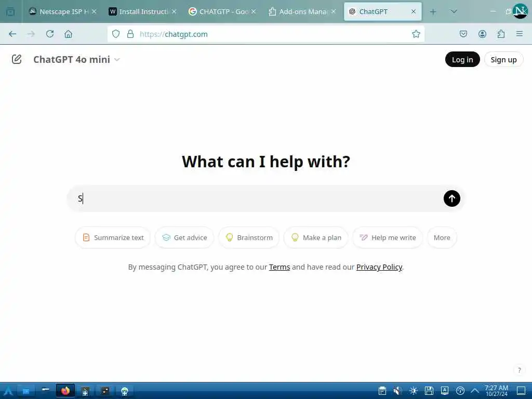Image resolution: width=532 pixels, height=399 pixels.
Task: Open the Firefox account icon
Action: [x=482, y=34]
